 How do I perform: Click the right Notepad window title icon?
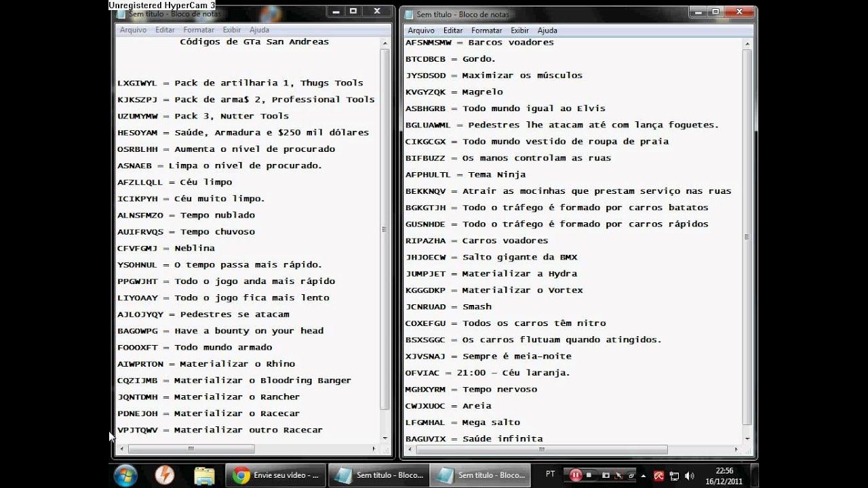(x=410, y=14)
